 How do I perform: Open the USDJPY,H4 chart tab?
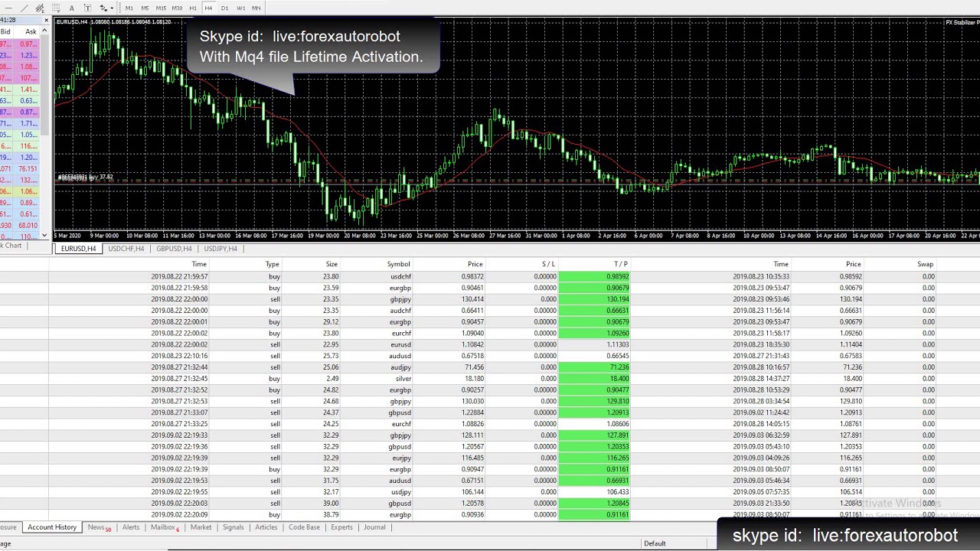tap(220, 249)
